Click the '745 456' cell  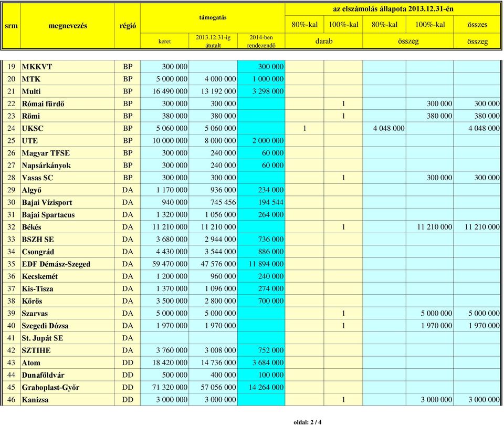(213, 202)
